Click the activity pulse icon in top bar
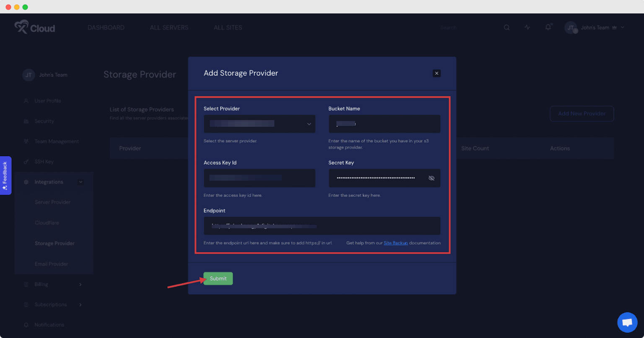The height and width of the screenshot is (338, 644). coord(527,27)
